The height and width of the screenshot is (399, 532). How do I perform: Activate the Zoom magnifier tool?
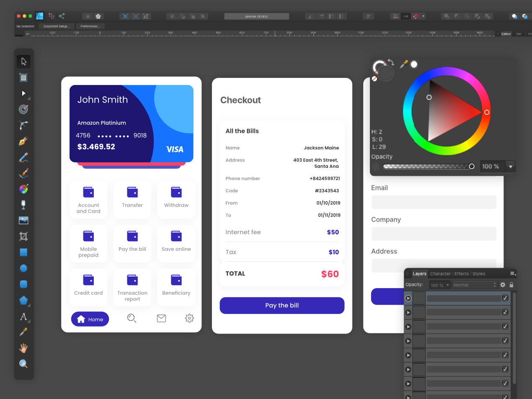pyautogui.click(x=23, y=364)
